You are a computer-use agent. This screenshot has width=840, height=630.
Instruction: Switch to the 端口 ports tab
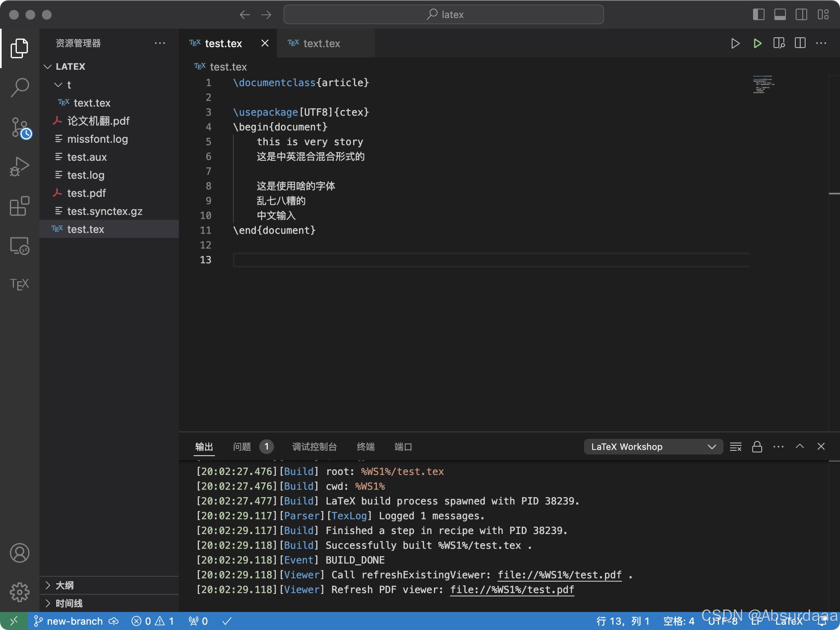[x=403, y=447]
